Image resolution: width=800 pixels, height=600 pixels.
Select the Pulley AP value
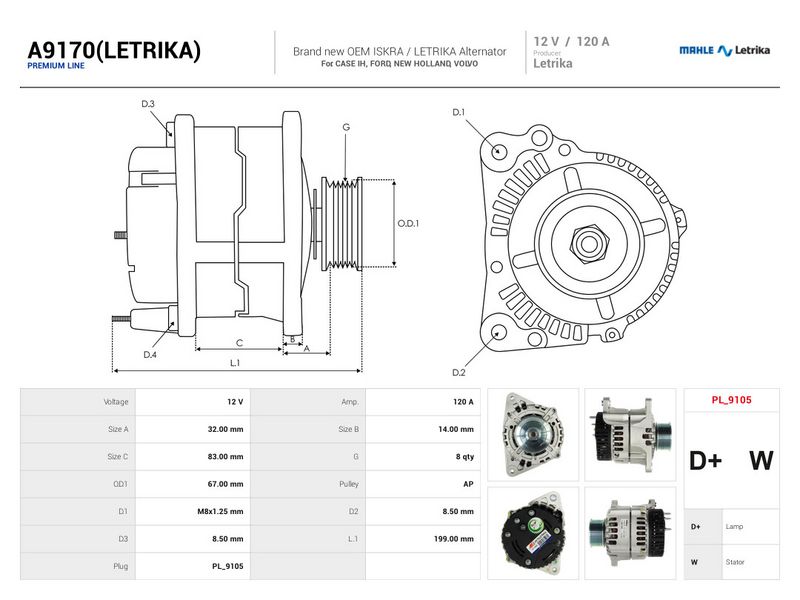pos(423,484)
